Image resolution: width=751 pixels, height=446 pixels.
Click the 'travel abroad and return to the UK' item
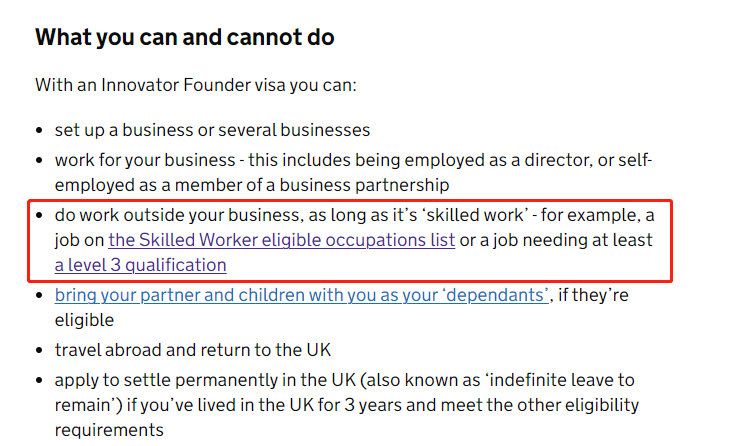pos(193,350)
